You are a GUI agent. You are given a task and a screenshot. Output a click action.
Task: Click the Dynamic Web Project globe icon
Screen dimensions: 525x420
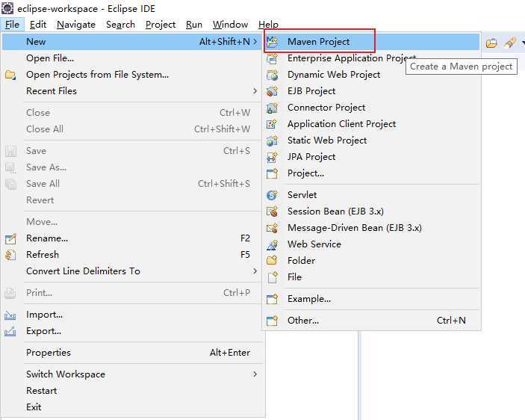pyautogui.click(x=273, y=75)
